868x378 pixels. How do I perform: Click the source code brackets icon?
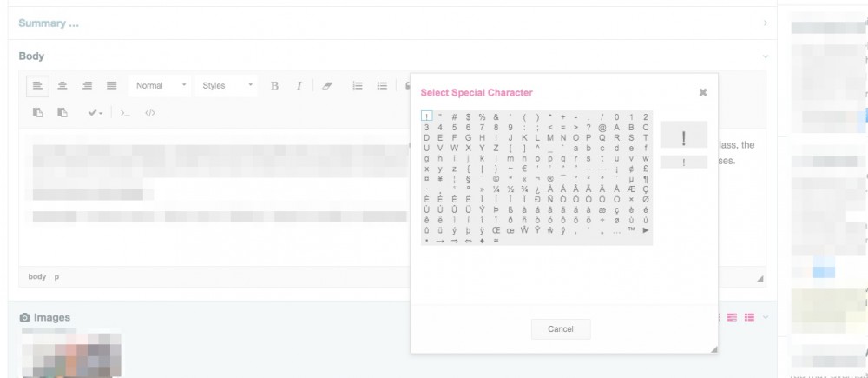coord(149,113)
